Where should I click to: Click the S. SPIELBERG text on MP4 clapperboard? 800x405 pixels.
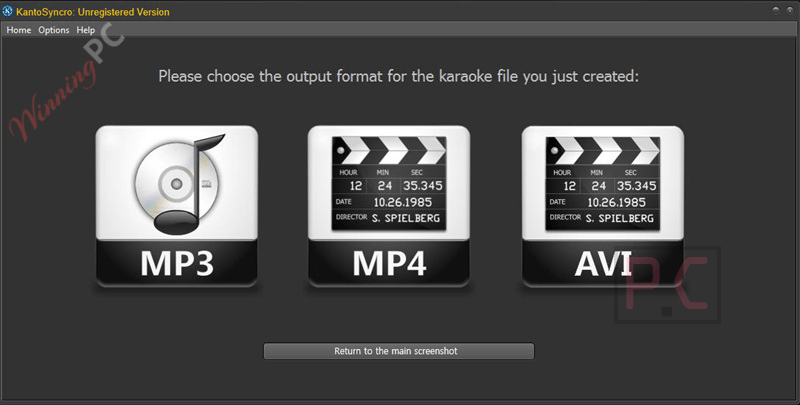(406, 218)
